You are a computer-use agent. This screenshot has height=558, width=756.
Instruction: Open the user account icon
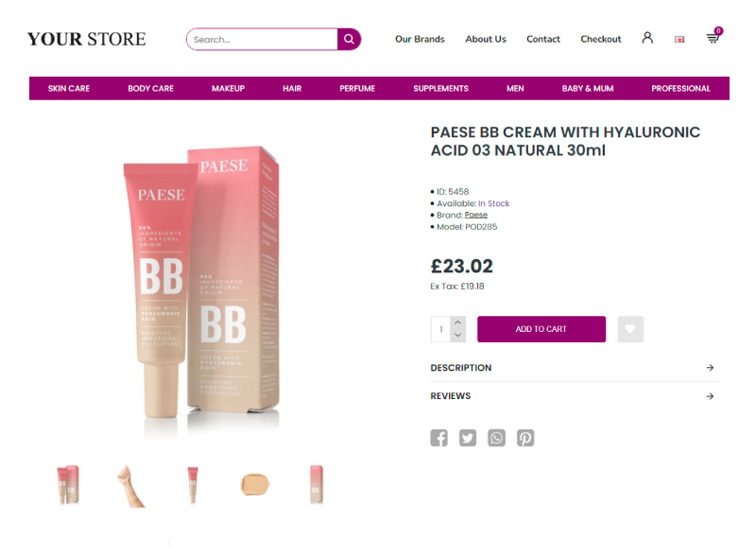point(647,38)
